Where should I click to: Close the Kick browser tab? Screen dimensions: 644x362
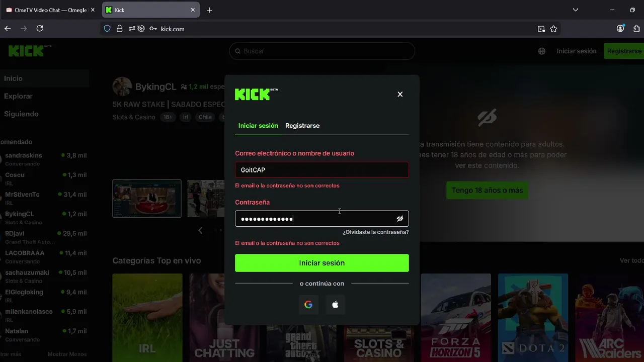pos(193,10)
